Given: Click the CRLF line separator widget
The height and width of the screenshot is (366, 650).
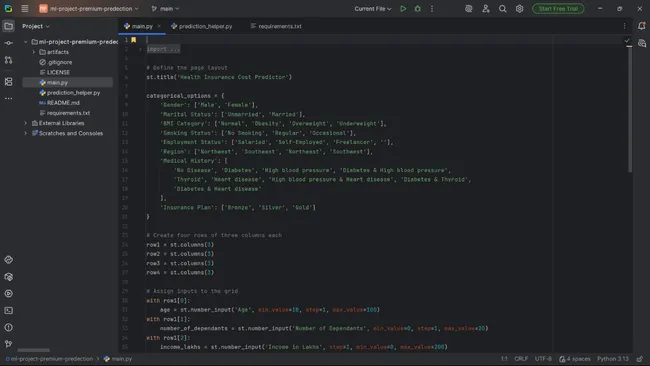Looking at the screenshot, I should (x=521, y=359).
